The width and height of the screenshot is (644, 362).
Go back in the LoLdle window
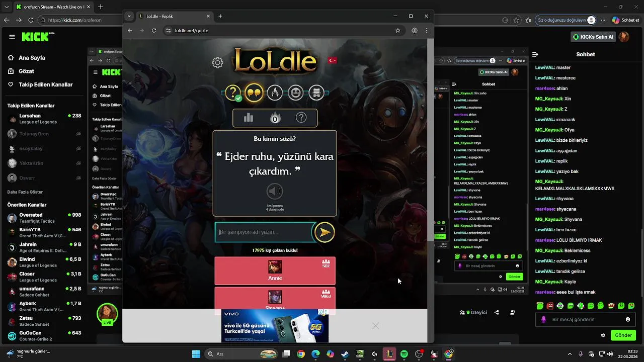pyautogui.click(x=130, y=31)
